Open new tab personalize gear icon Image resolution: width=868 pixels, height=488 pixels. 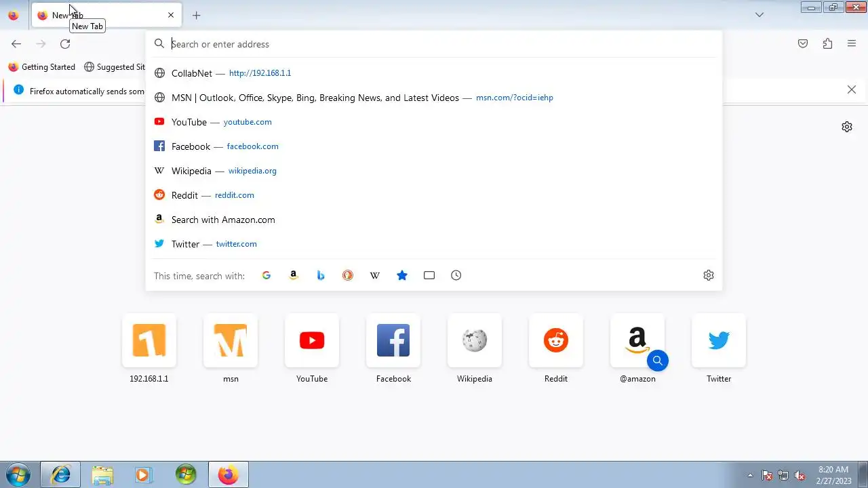tap(847, 127)
